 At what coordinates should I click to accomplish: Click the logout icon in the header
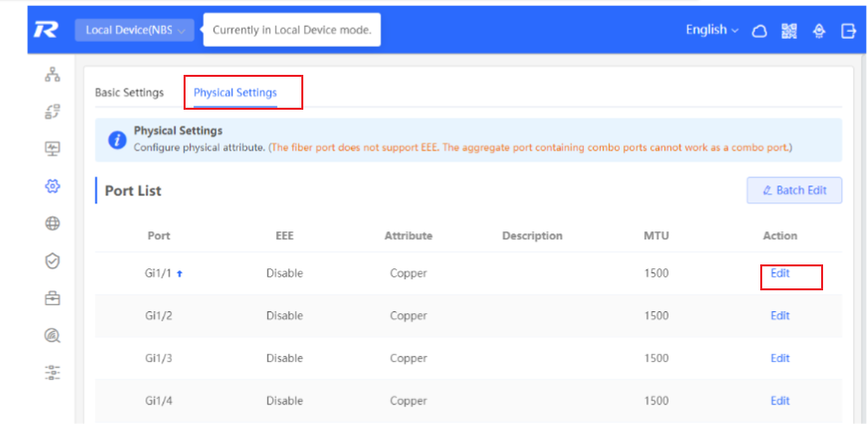tap(848, 31)
